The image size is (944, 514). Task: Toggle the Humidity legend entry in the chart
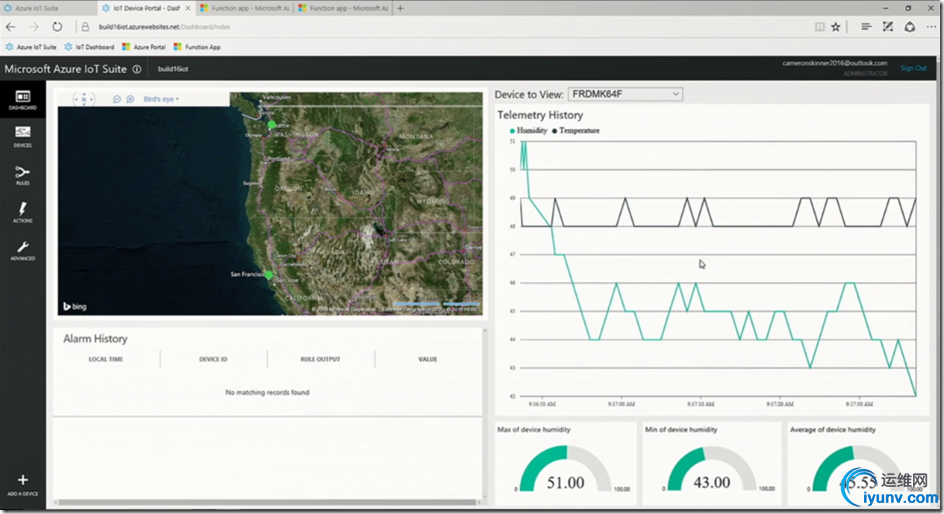528,131
